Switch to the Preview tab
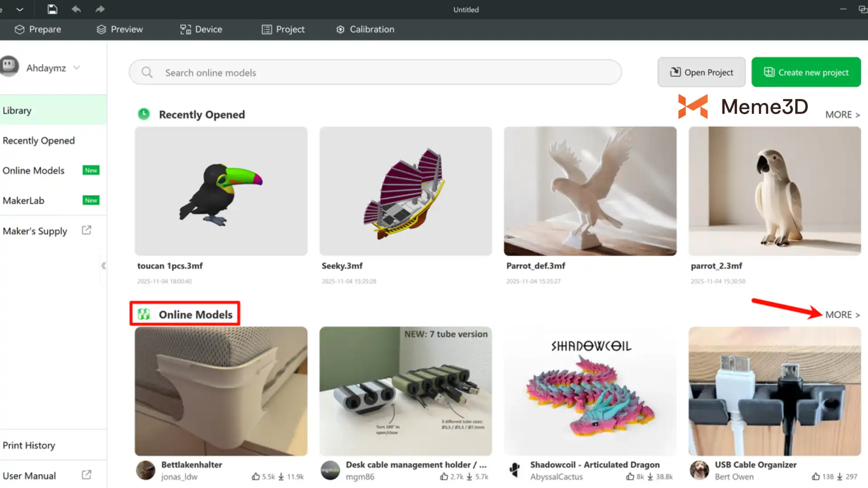 tap(120, 29)
